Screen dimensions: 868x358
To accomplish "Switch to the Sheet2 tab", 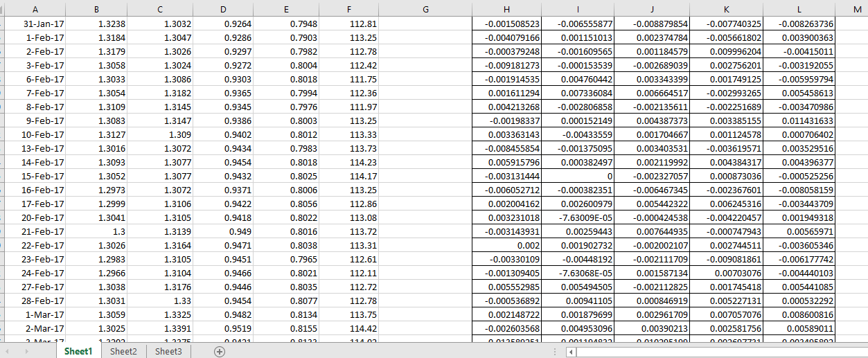I will click(x=123, y=352).
